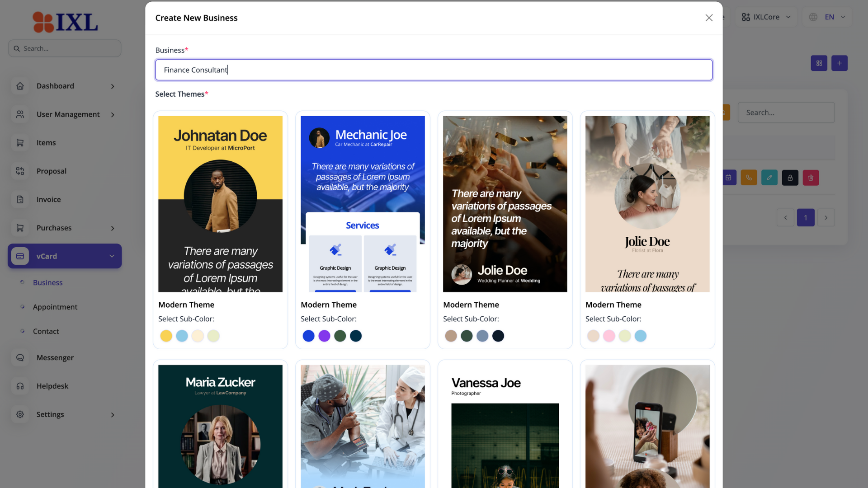This screenshot has width=868, height=488.
Task: Expand the Purchases submenu chevron
Action: click(113, 228)
